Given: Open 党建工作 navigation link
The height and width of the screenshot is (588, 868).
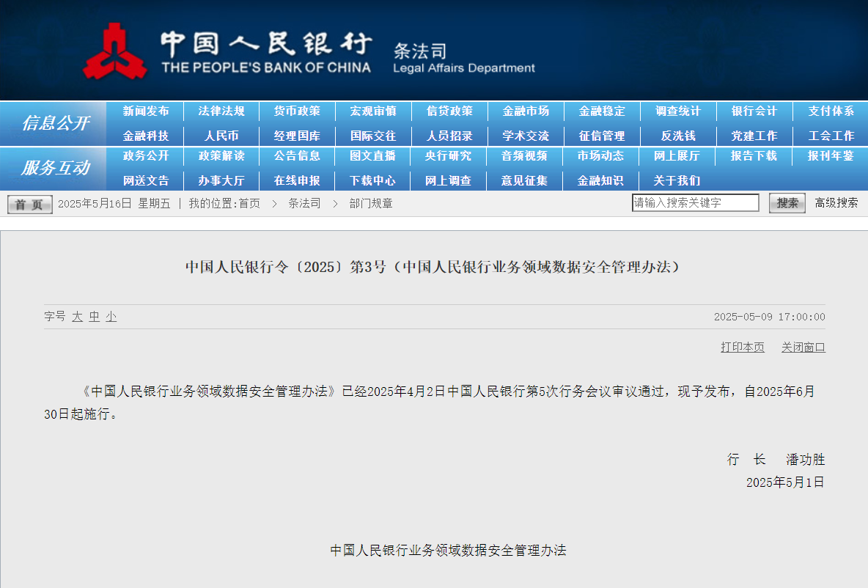Looking at the screenshot, I should pos(754,136).
